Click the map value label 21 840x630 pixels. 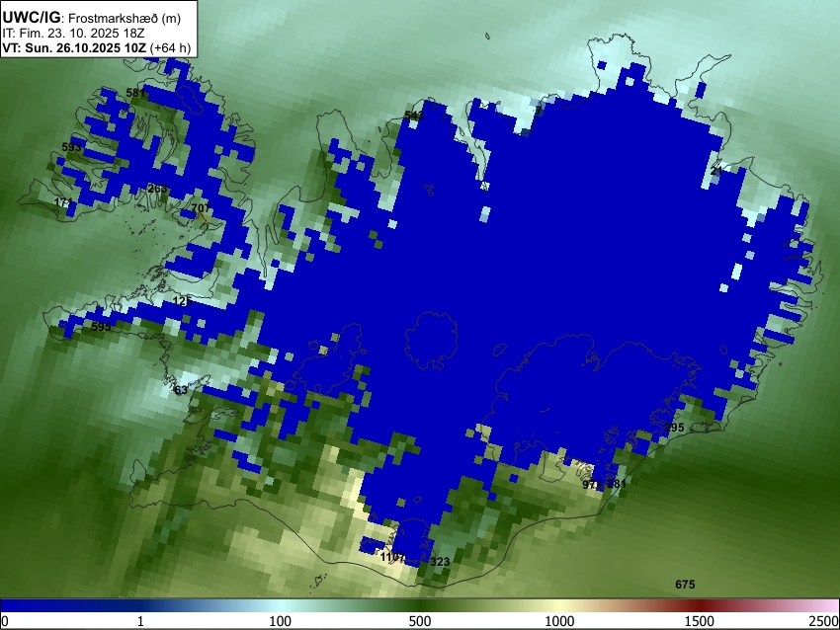[716, 171]
